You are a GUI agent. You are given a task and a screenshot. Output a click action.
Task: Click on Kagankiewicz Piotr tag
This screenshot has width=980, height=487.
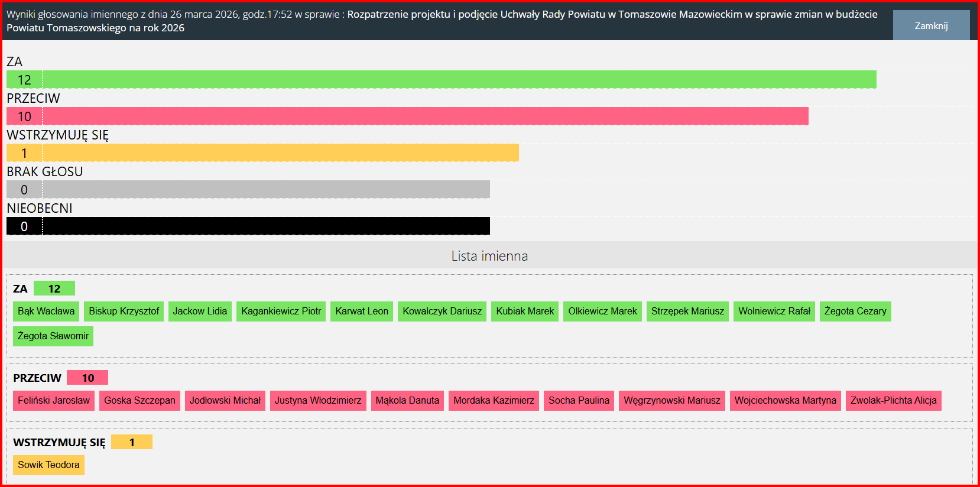coord(281,311)
